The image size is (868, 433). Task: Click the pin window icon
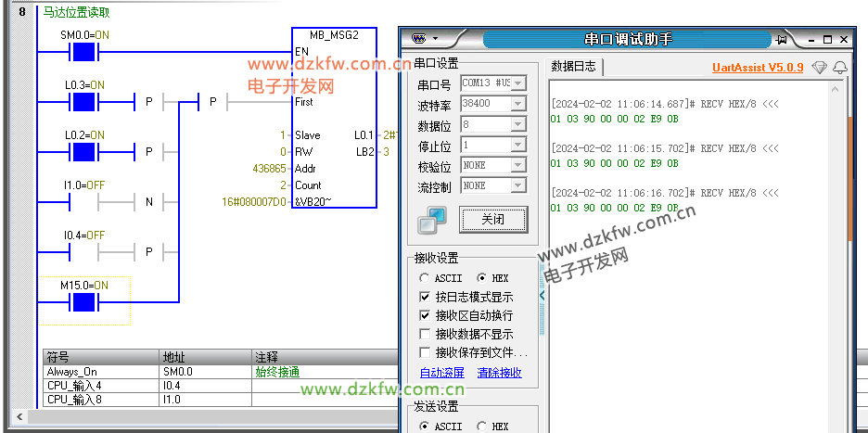point(782,40)
